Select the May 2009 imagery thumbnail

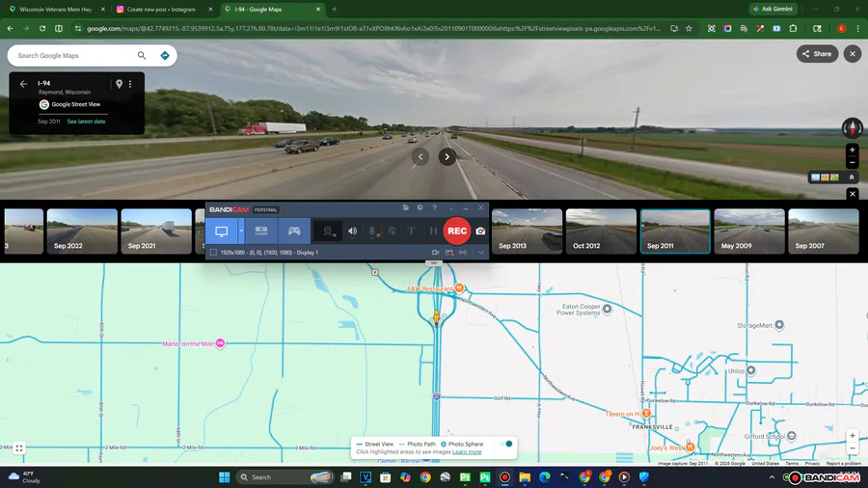[x=749, y=231]
